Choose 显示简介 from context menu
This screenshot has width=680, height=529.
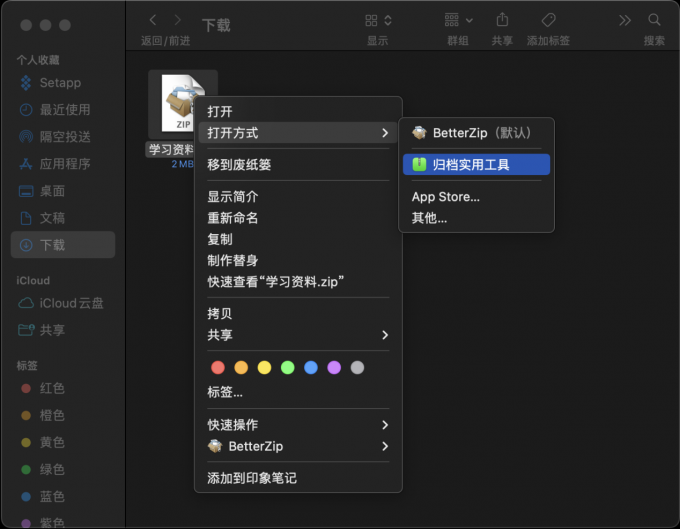[298, 197]
